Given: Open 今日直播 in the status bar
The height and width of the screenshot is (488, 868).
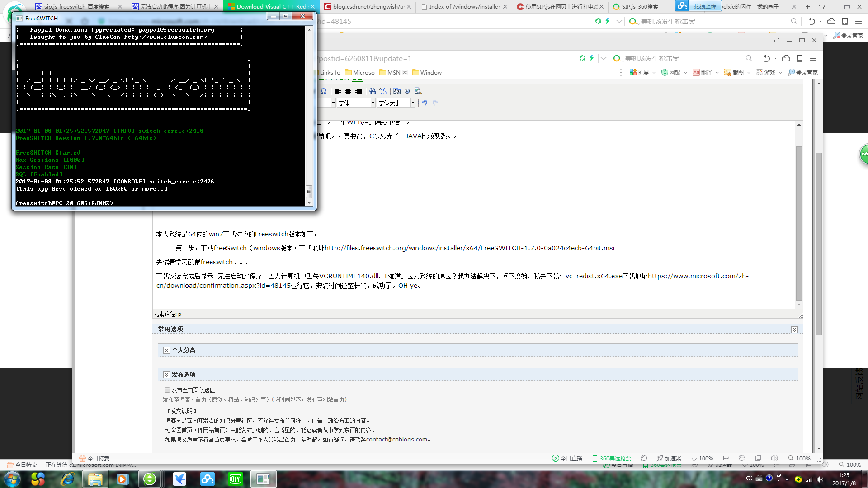Looking at the screenshot, I should click(567, 458).
